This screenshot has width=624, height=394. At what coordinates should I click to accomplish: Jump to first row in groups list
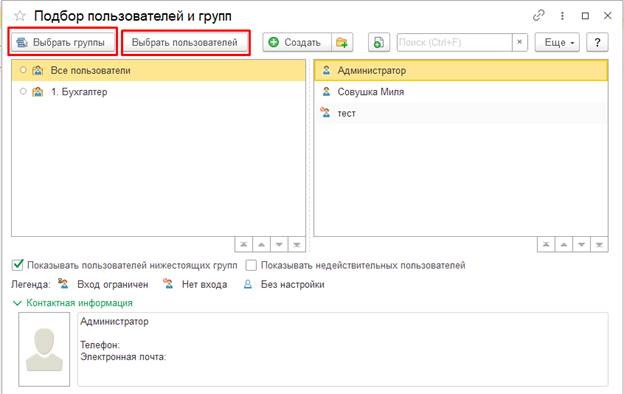coord(244,244)
